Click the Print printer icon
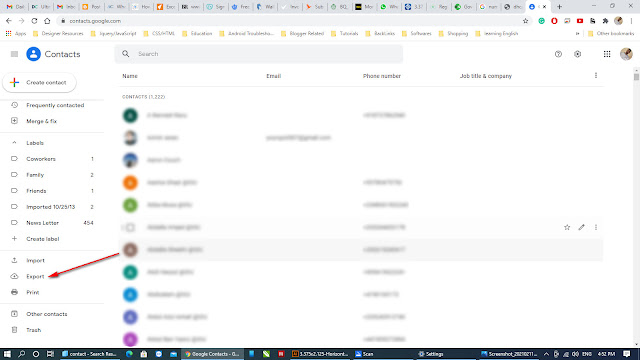This screenshot has width=640, height=360. 14,292
